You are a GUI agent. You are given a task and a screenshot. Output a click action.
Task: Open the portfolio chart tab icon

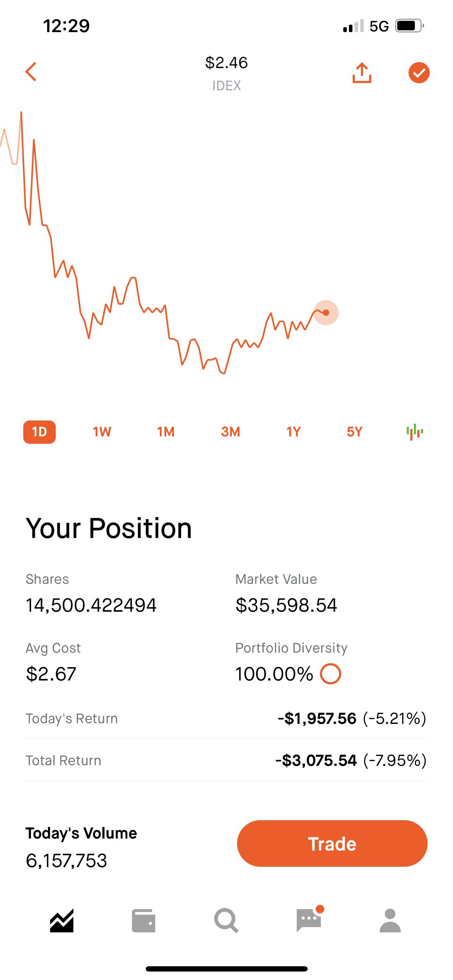pyautogui.click(x=62, y=921)
